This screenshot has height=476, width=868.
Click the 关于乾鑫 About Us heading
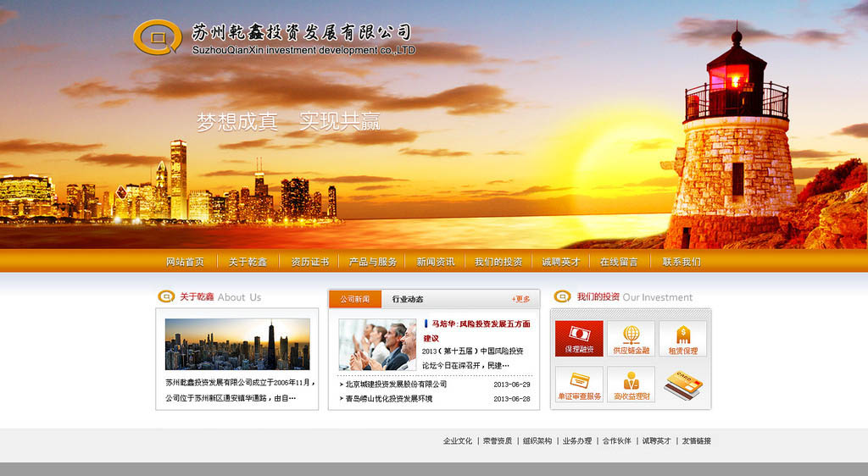(x=220, y=297)
